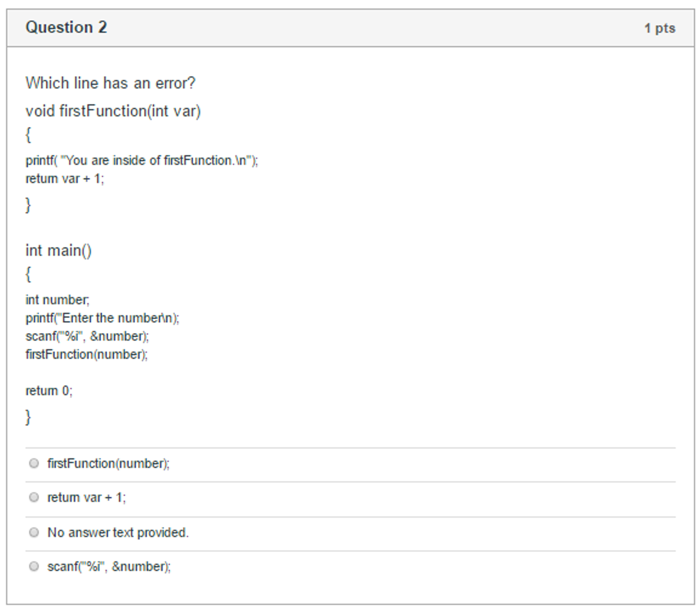The image size is (700, 611).
Task: Select the No answer text provided option
Action: (x=34, y=532)
